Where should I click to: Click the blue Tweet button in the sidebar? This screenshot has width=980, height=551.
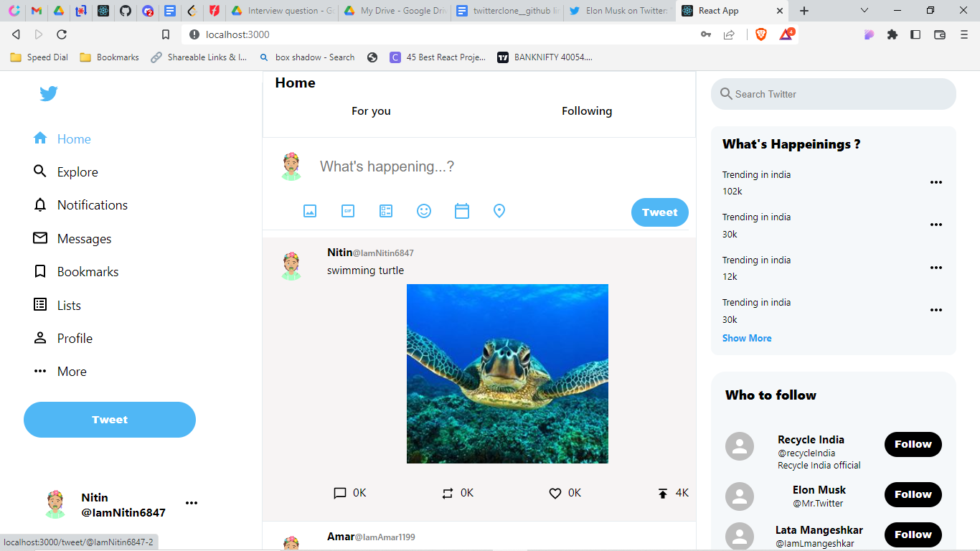(109, 419)
